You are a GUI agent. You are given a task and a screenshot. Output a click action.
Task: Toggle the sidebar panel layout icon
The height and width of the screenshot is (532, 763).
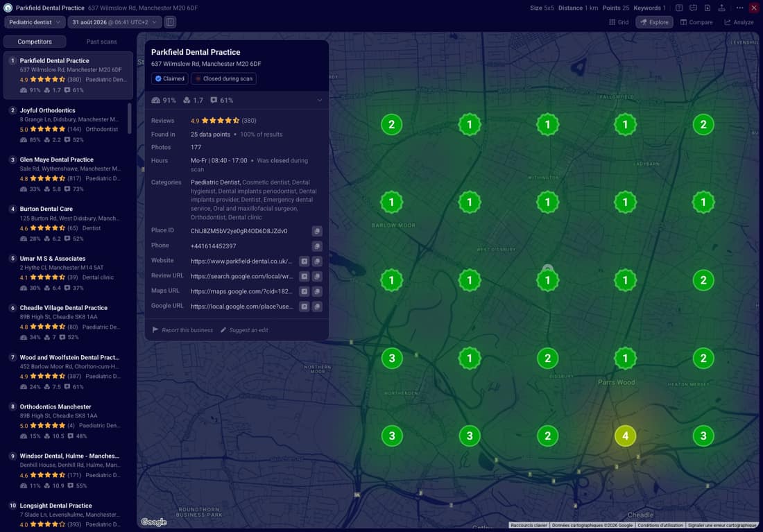170,22
